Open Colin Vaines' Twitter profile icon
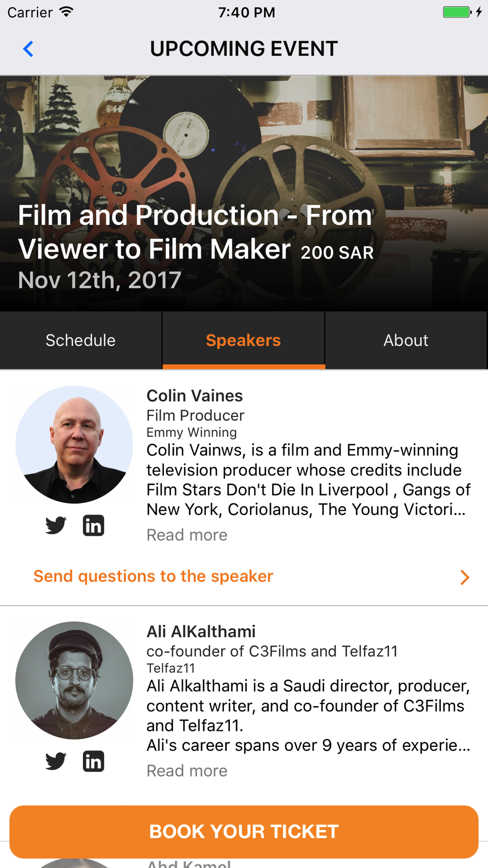The height and width of the screenshot is (868, 488). pyautogui.click(x=56, y=525)
